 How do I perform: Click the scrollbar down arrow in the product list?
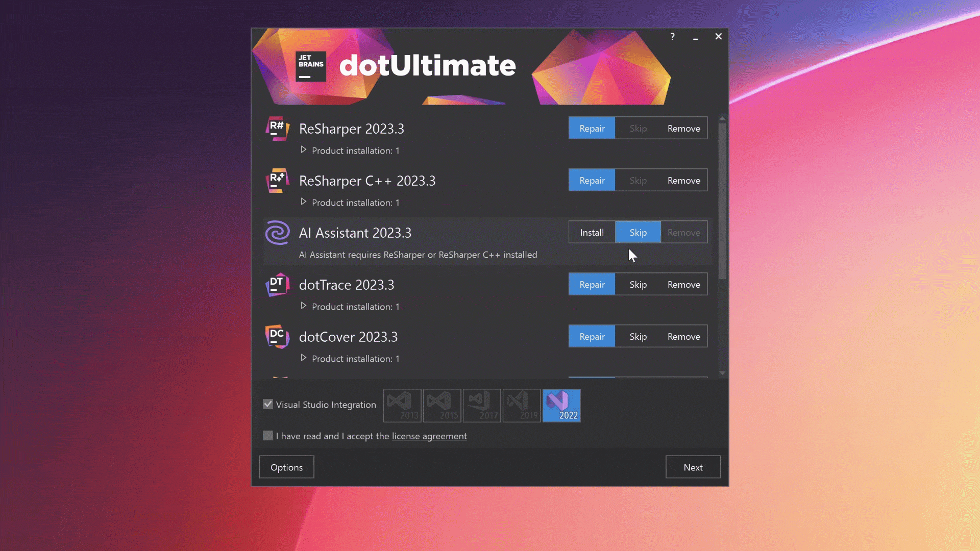722,373
